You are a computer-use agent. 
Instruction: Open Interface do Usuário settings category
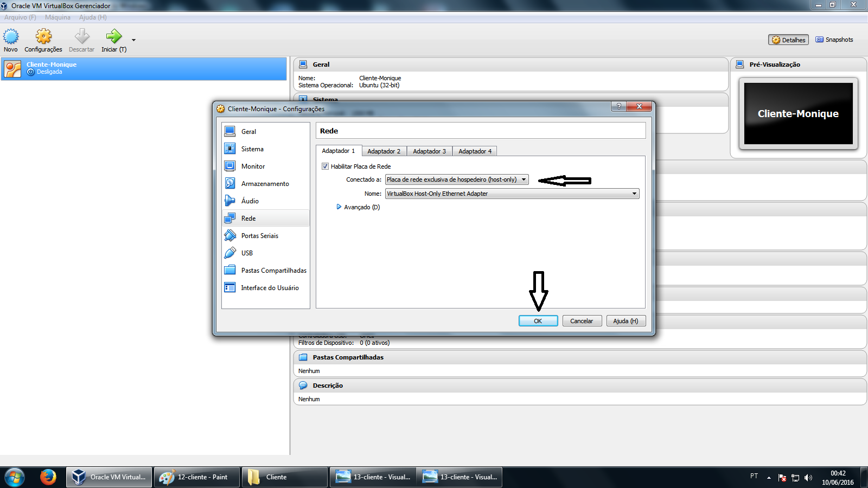[x=266, y=287]
